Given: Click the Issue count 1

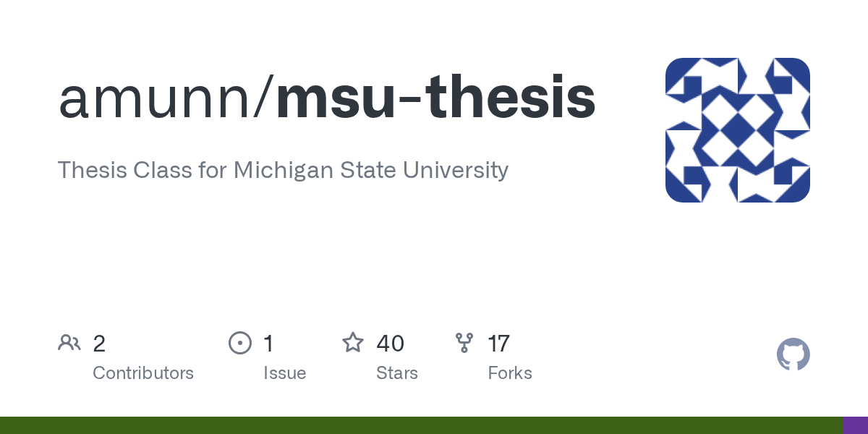Looking at the screenshot, I should pyautogui.click(x=268, y=344).
